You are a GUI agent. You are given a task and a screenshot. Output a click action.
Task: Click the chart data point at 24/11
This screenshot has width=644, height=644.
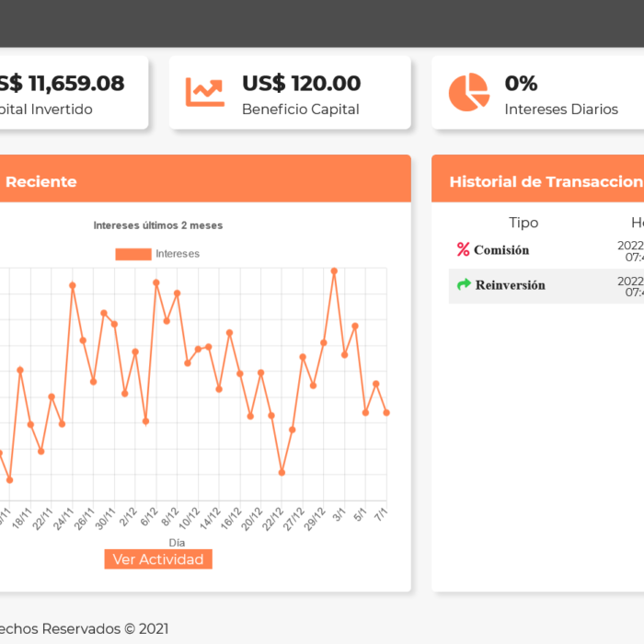coord(73,285)
